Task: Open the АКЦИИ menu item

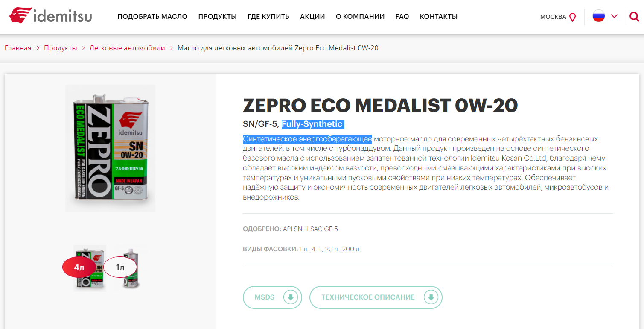Action: point(312,17)
